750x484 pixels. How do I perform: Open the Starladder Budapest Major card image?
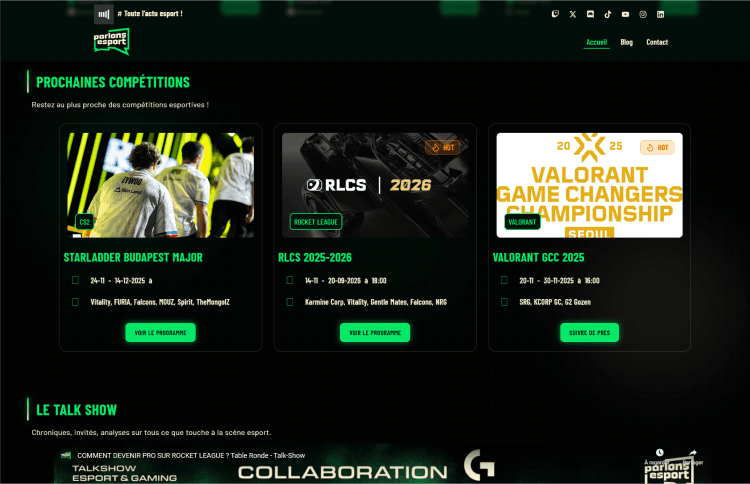(x=160, y=185)
